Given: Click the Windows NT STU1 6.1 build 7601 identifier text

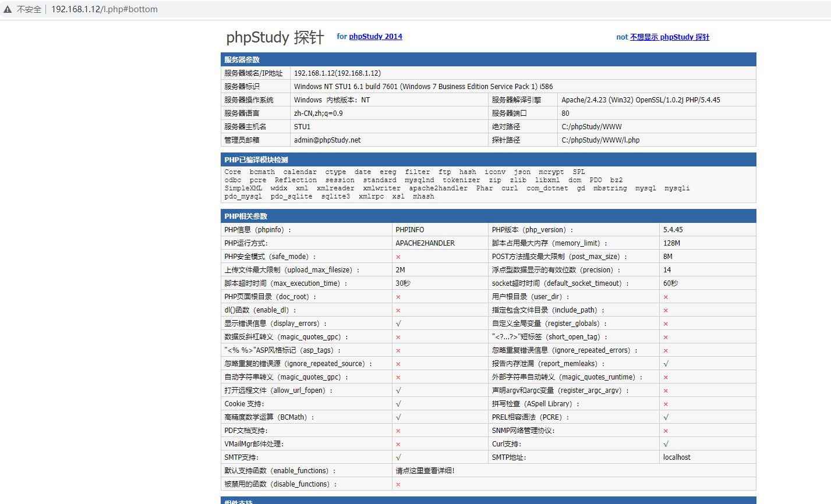Looking at the screenshot, I should (x=423, y=87).
